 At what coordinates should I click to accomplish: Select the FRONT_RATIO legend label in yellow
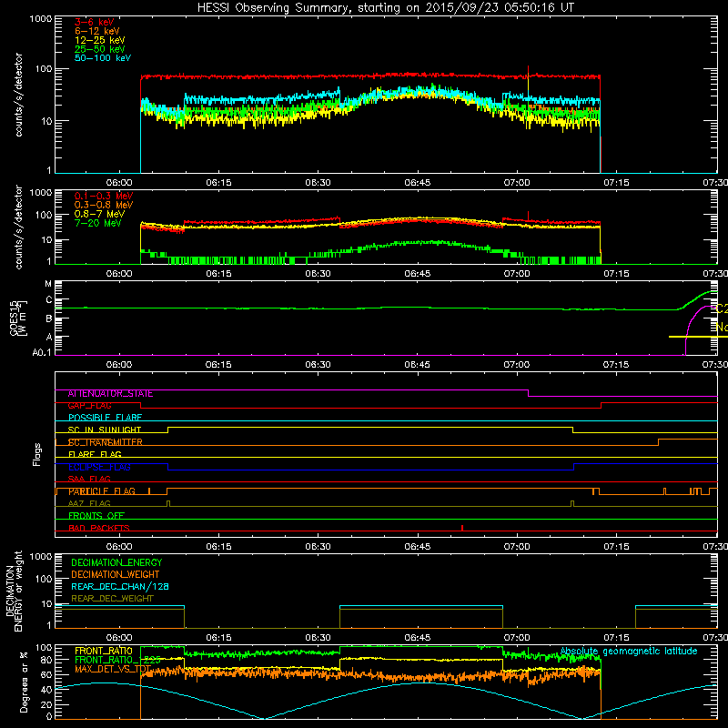click(104, 651)
